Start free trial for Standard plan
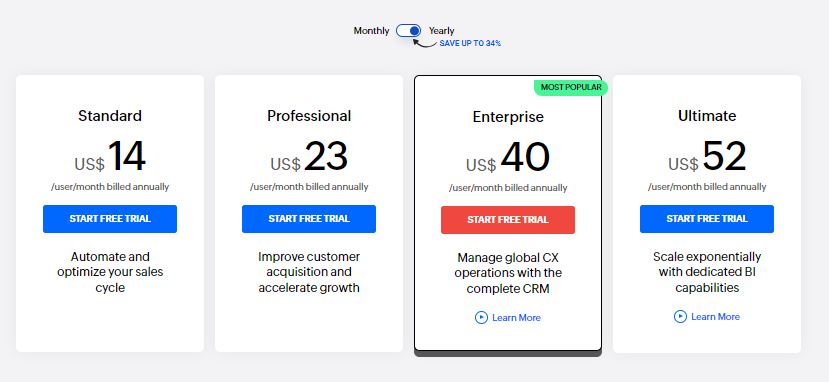 (110, 219)
